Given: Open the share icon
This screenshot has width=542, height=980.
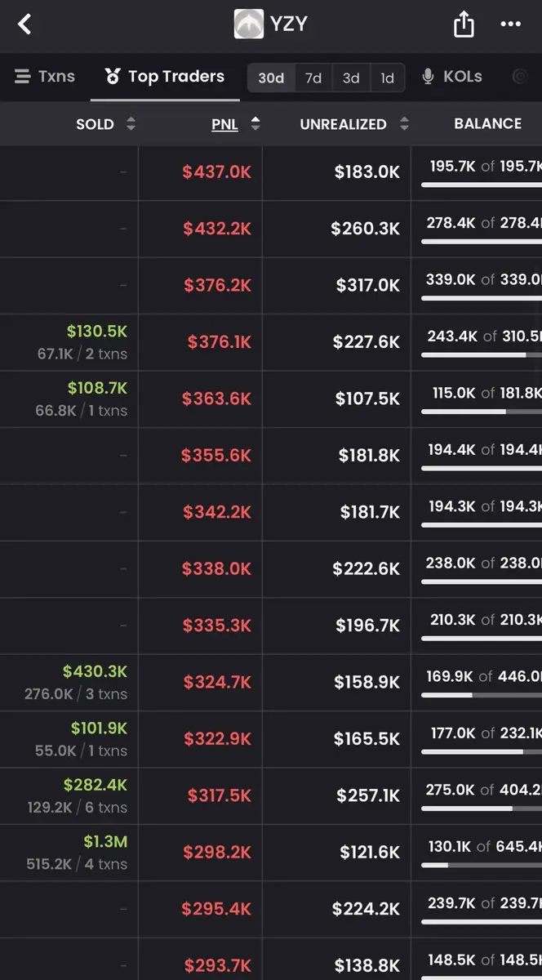Looking at the screenshot, I should (464, 24).
